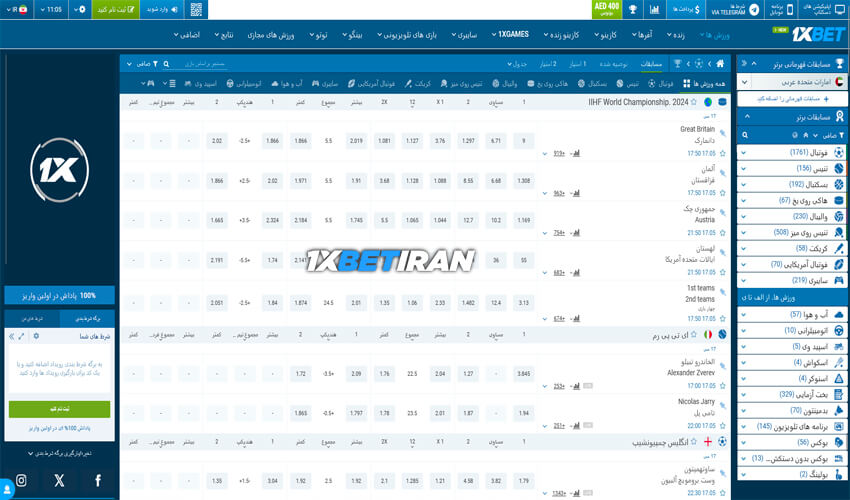Open the Facebook social icon
850x500 pixels.
click(x=98, y=480)
